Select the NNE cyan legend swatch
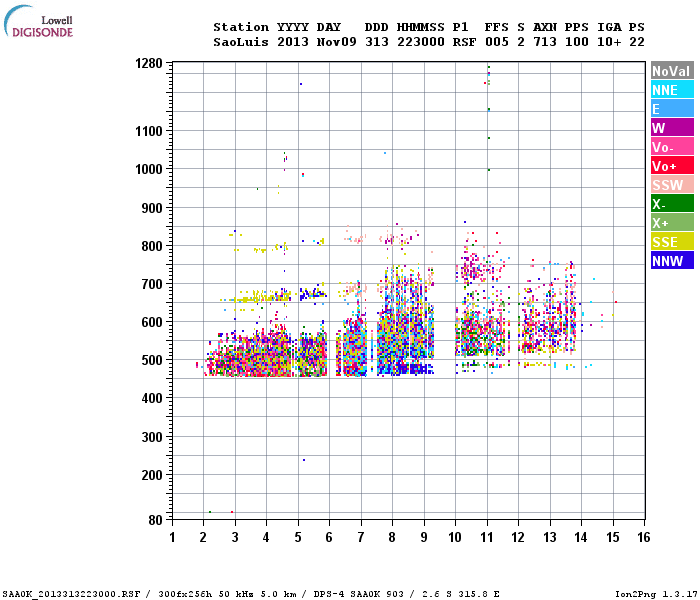 point(672,90)
